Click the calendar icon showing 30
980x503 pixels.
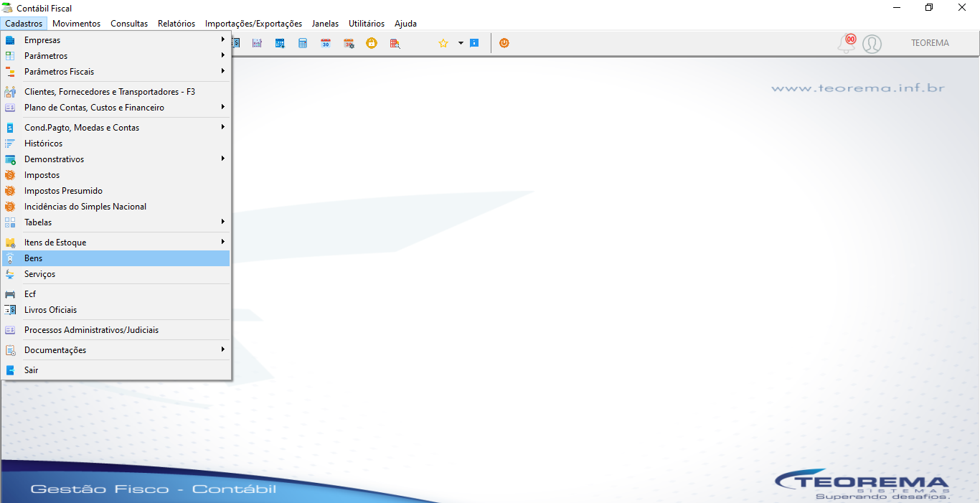click(x=326, y=43)
